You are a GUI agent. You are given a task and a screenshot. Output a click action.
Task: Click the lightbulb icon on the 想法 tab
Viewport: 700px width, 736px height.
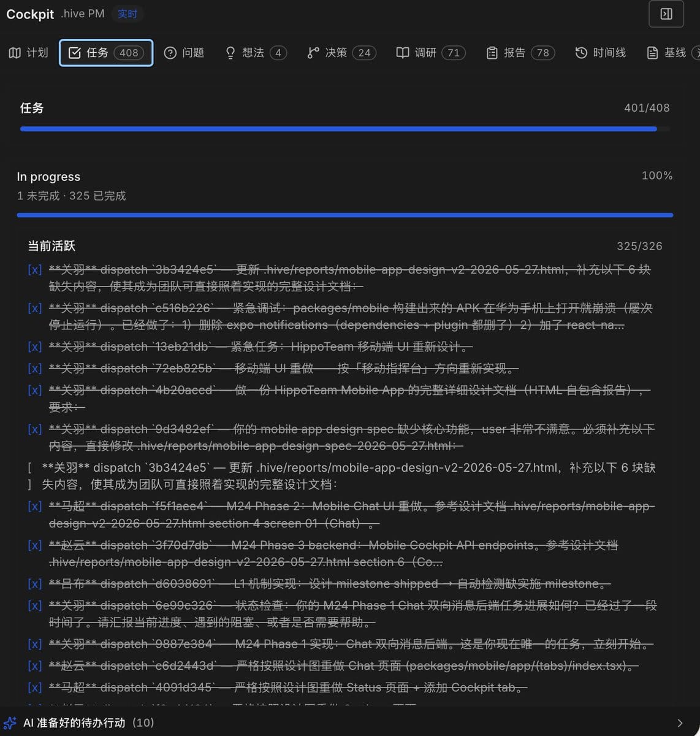click(x=230, y=53)
